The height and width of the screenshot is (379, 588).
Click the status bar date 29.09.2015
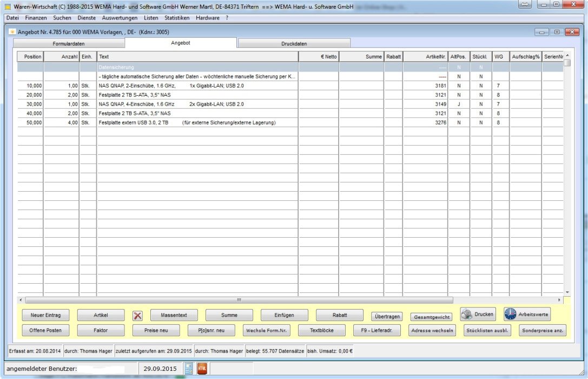point(160,369)
